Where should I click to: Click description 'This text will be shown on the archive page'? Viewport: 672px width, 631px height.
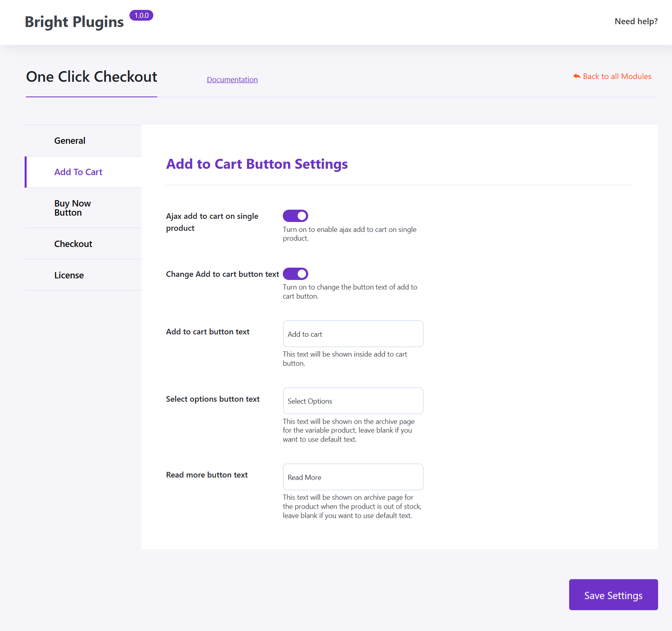[349, 430]
